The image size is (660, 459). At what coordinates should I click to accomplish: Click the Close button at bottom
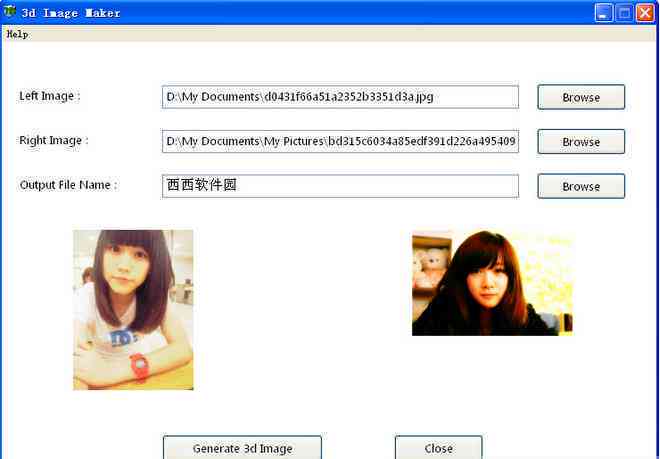click(x=439, y=448)
